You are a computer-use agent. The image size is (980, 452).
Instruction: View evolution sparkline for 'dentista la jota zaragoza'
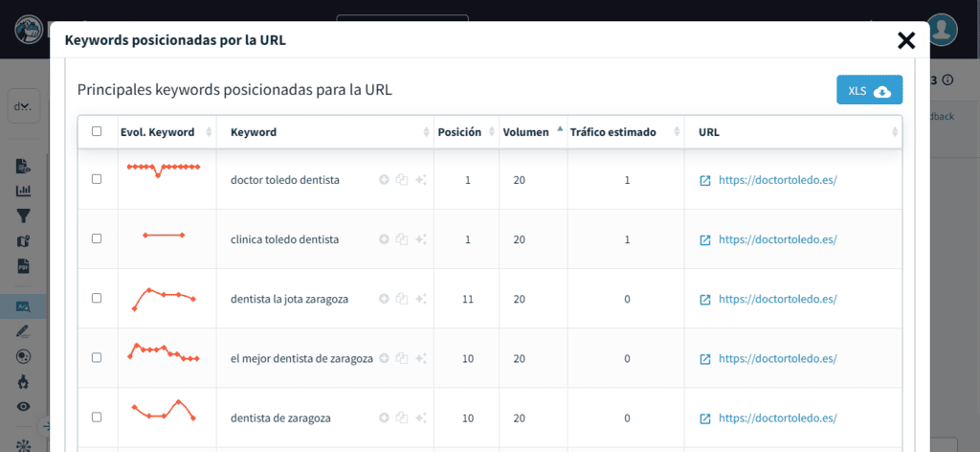[164, 299]
